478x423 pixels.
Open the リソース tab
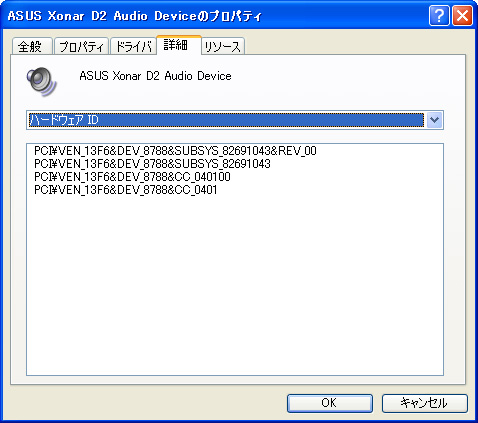pyautogui.click(x=223, y=46)
